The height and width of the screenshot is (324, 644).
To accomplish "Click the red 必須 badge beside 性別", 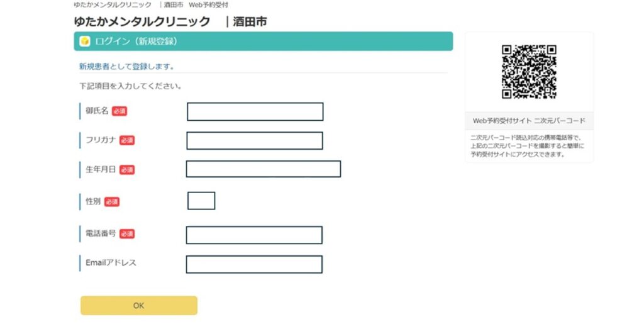I will click(x=112, y=201).
